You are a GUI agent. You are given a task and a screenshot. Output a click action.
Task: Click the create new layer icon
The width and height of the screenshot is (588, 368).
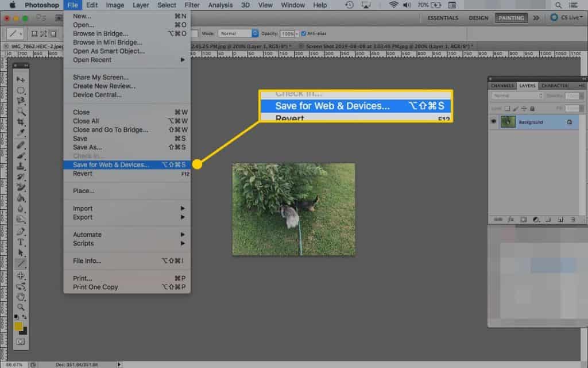[560, 219]
